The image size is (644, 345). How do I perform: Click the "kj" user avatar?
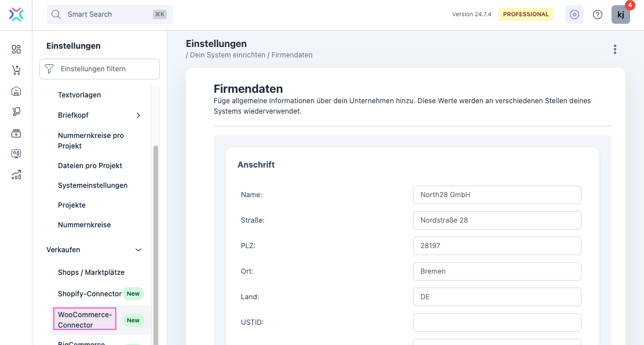[620, 14]
